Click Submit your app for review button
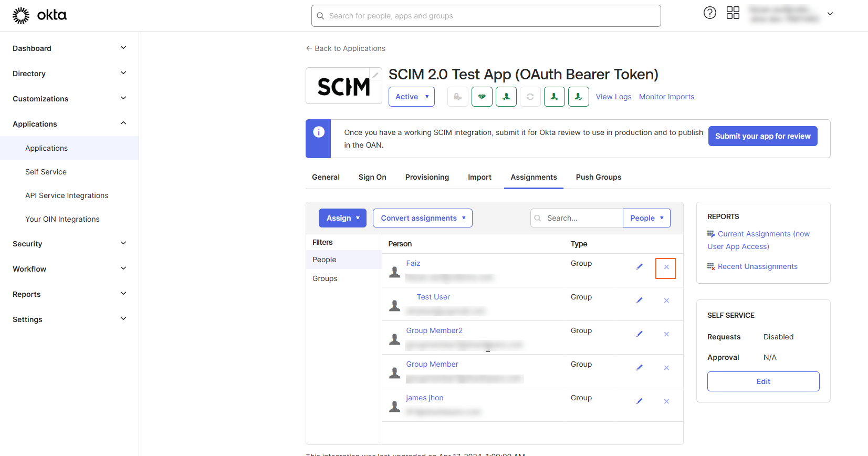Image resolution: width=868 pixels, height=456 pixels. click(762, 136)
